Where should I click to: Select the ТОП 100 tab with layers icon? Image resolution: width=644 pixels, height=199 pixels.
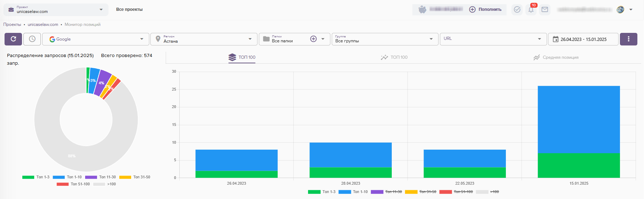tap(242, 57)
